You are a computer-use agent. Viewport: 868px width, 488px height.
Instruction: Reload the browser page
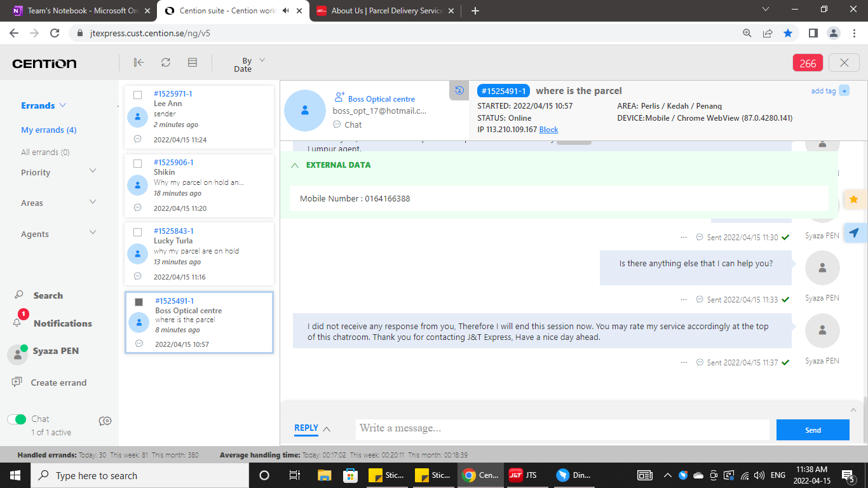click(55, 33)
